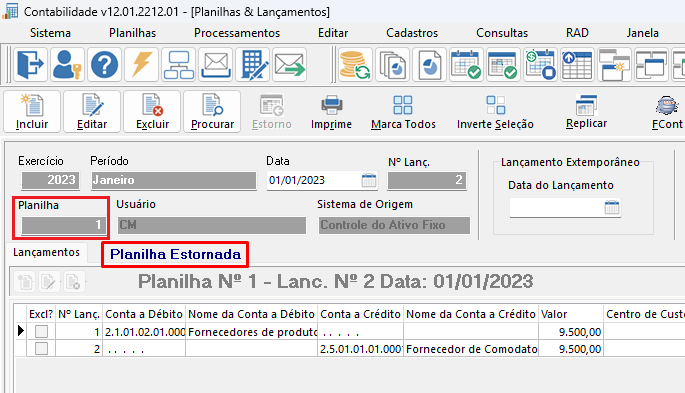The image size is (685, 393).
Task: Click Incluir to add a new entry
Action: tap(32, 111)
